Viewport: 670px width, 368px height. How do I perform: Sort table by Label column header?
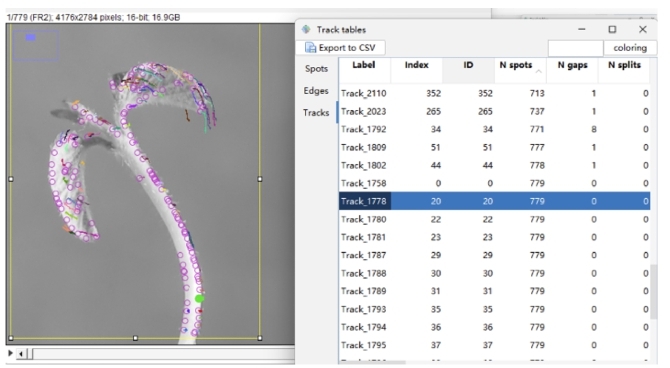coord(364,65)
